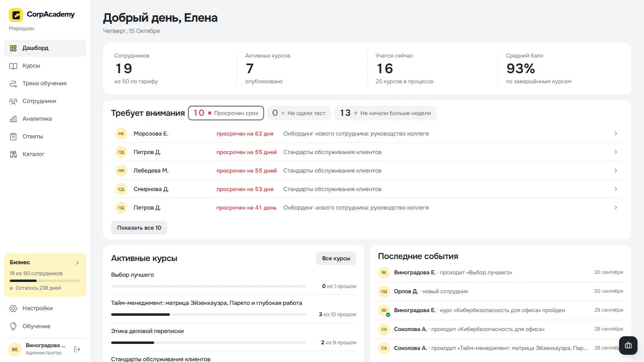The width and height of the screenshot is (644, 362).
Task: Open Этика деловой переписки course link
Action: [147, 331]
